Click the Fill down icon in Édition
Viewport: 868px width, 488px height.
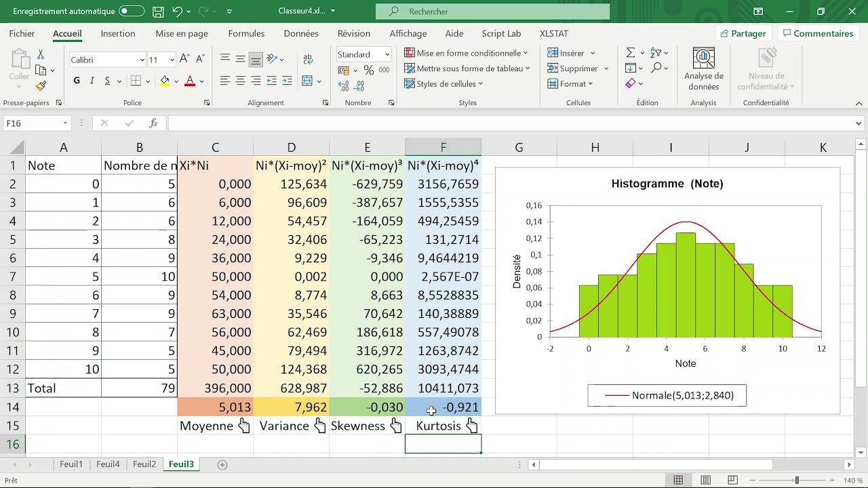click(x=631, y=68)
